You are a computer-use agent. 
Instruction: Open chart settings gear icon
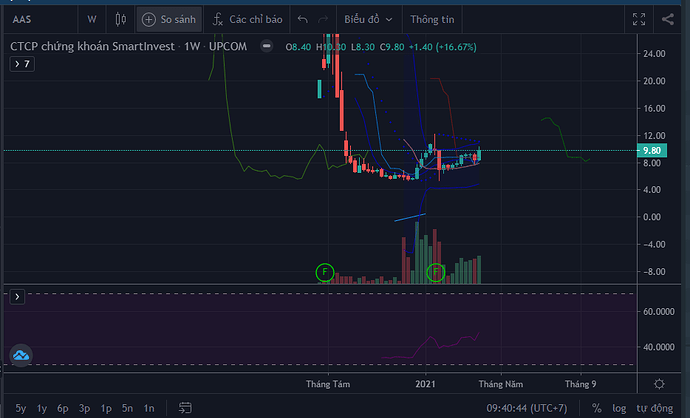(659, 384)
